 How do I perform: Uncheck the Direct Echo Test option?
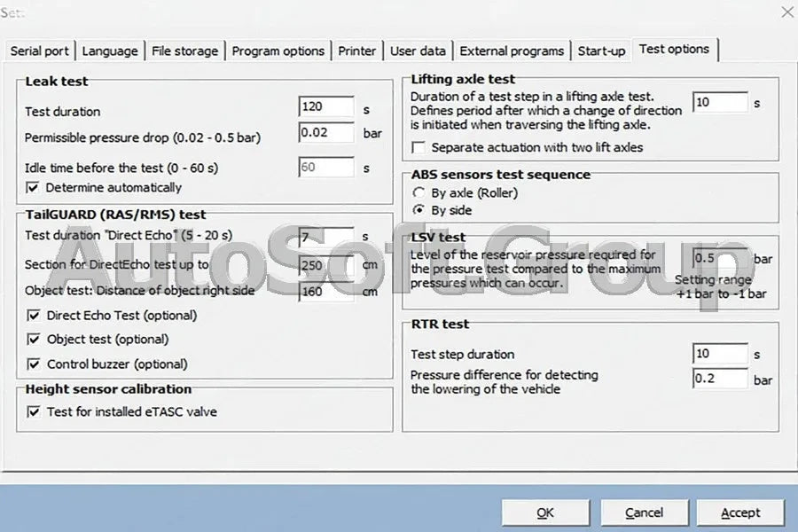tap(33, 316)
